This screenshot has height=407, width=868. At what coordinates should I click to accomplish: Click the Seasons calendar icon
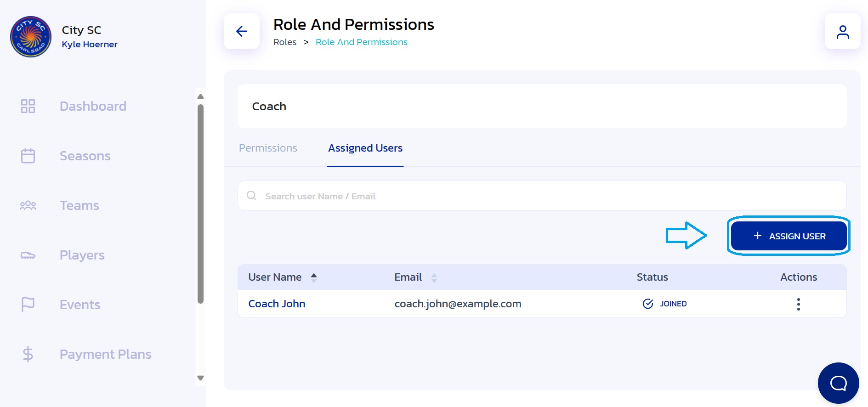(x=28, y=156)
